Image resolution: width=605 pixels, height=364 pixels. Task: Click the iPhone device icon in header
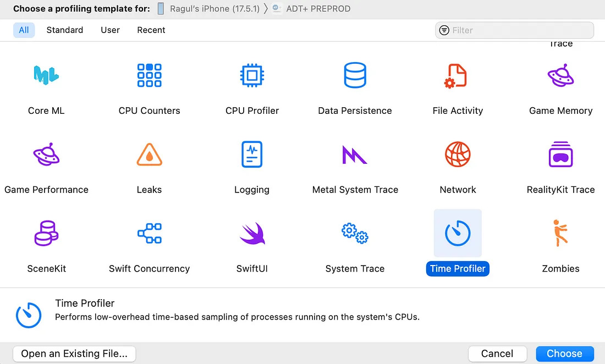pos(161,8)
